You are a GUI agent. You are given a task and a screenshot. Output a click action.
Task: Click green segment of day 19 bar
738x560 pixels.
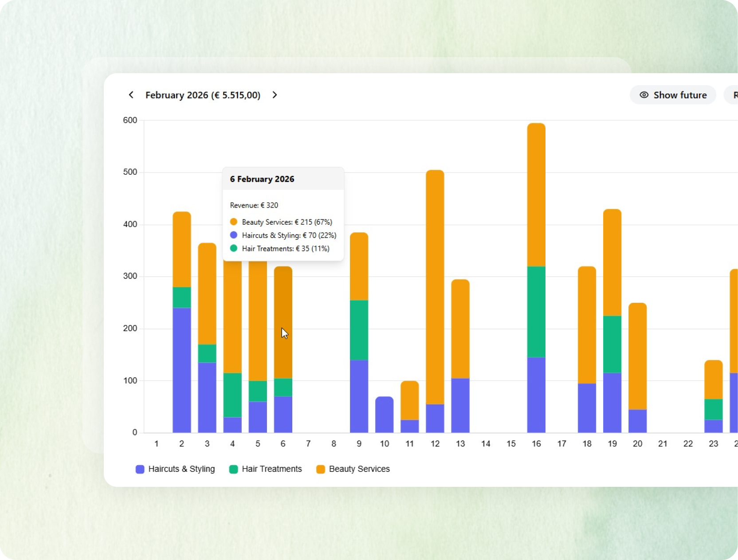point(612,344)
